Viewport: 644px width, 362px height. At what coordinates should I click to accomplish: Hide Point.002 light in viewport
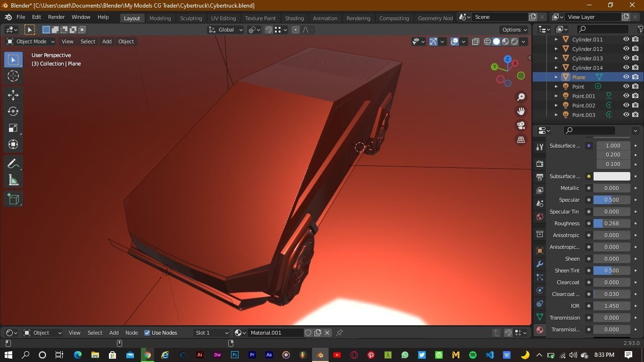(x=626, y=106)
